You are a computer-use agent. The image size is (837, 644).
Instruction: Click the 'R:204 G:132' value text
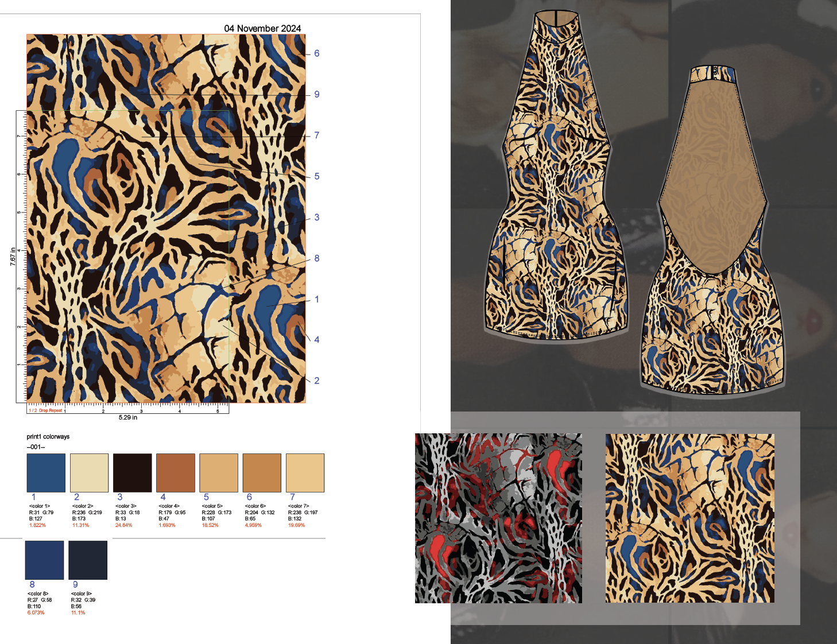click(260, 513)
